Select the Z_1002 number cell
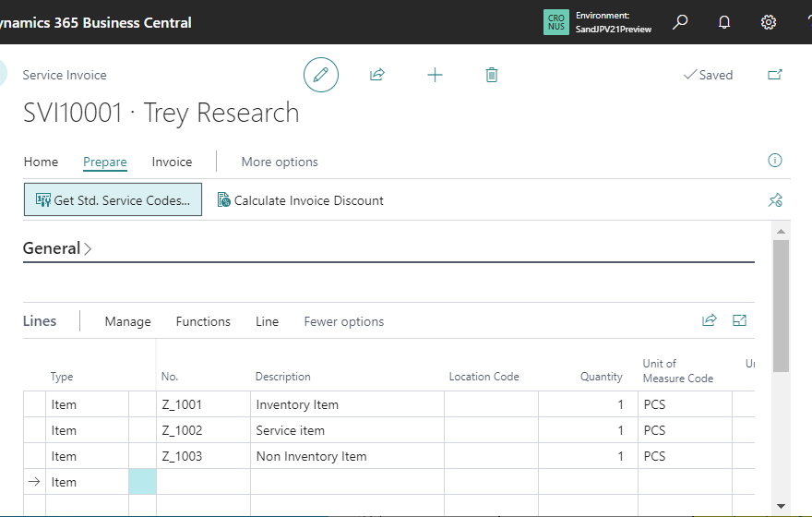812x517 pixels. click(204, 430)
